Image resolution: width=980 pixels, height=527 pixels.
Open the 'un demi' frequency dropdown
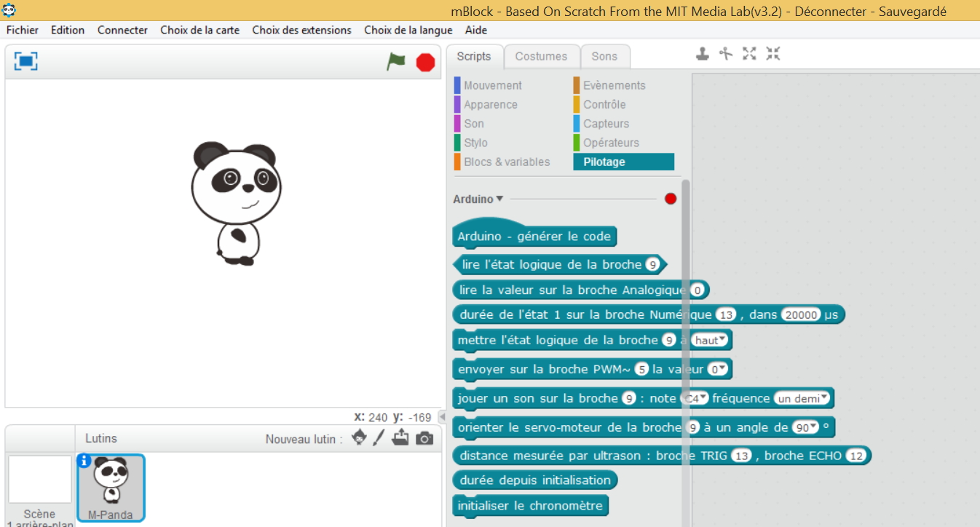pyautogui.click(x=802, y=398)
